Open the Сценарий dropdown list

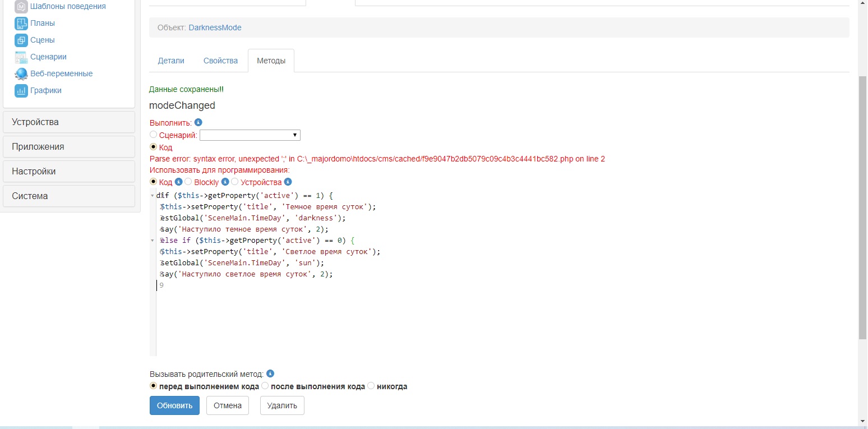click(250, 135)
